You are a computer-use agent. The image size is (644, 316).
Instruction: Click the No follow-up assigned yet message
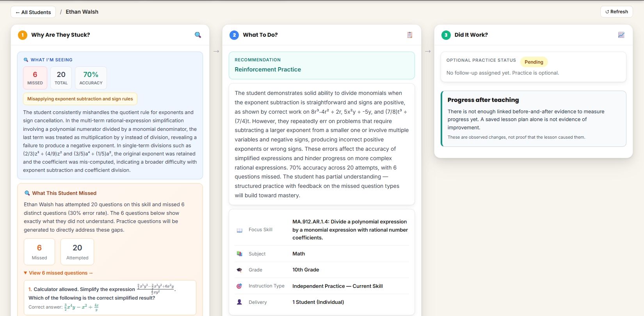pyautogui.click(x=503, y=73)
